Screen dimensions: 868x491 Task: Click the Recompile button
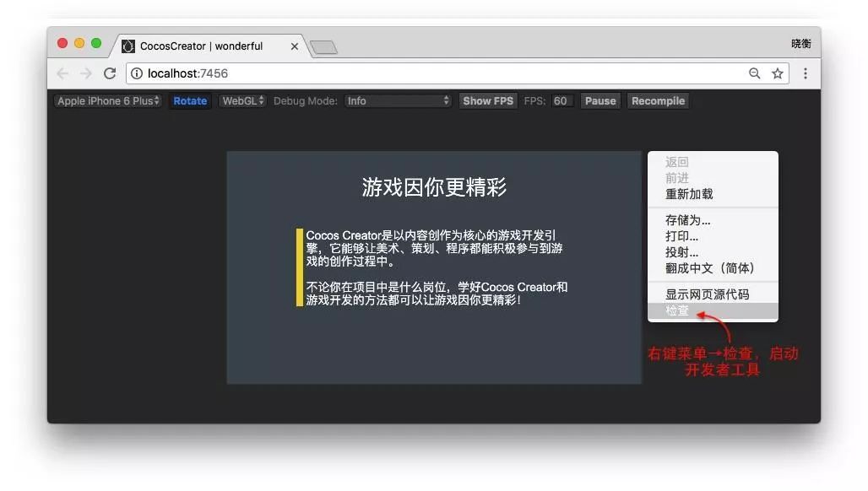pyautogui.click(x=659, y=100)
